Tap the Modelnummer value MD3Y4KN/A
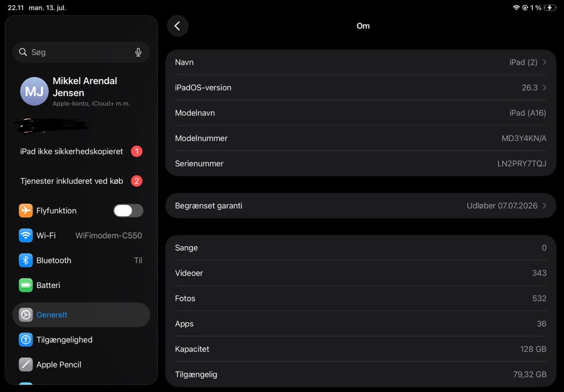This screenshot has height=392, width=564. point(523,138)
